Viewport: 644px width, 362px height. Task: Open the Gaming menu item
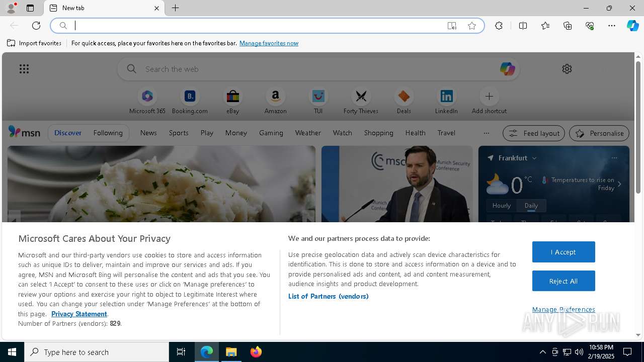point(271,133)
